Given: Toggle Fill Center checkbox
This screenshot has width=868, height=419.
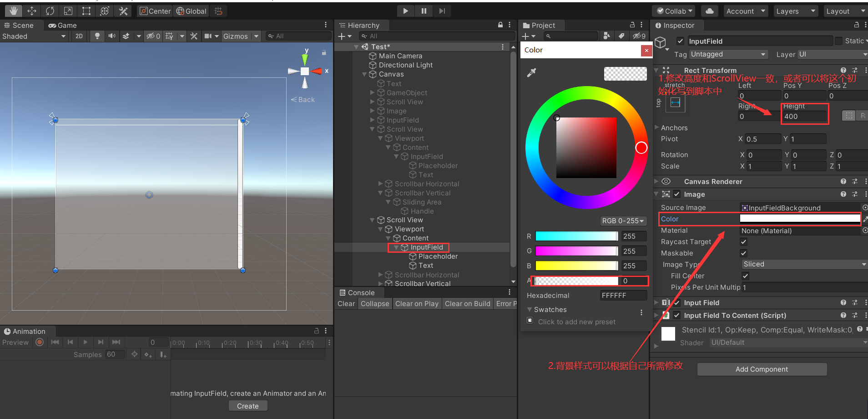Looking at the screenshot, I should point(745,276).
